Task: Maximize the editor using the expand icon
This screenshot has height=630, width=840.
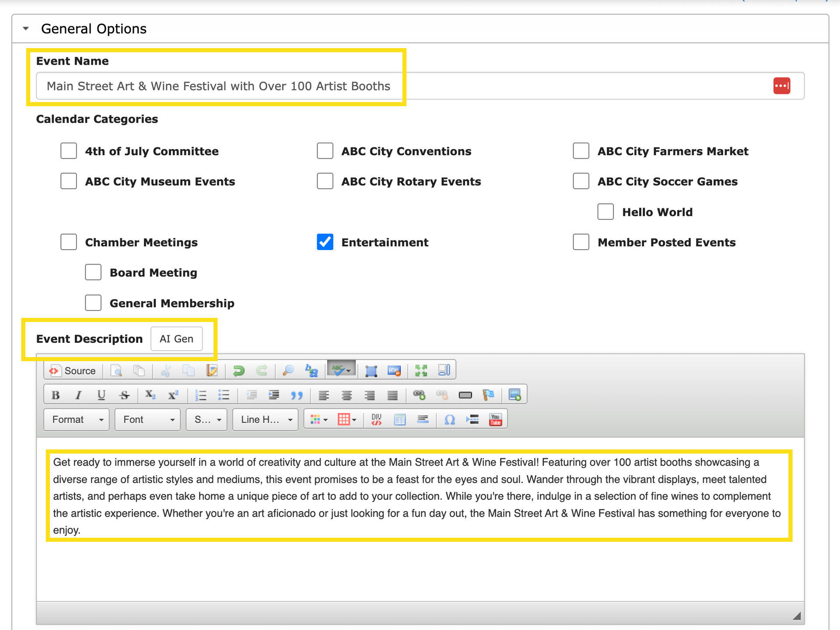Action: pyautogui.click(x=421, y=370)
